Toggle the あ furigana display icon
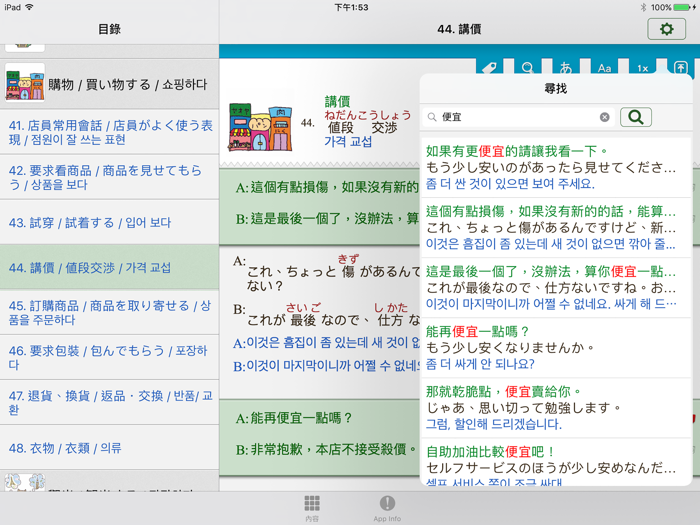 tap(566, 68)
